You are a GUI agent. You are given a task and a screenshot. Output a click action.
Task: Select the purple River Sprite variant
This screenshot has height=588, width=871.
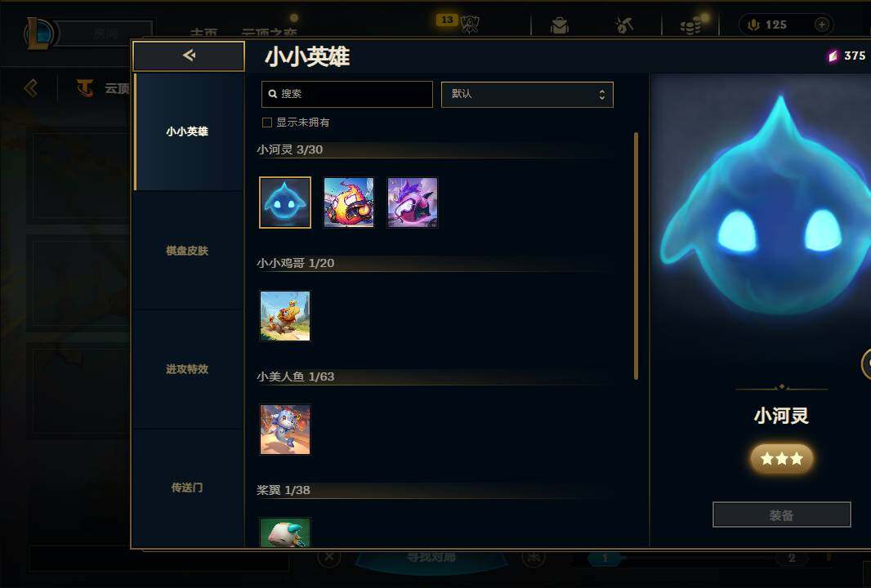(x=412, y=203)
